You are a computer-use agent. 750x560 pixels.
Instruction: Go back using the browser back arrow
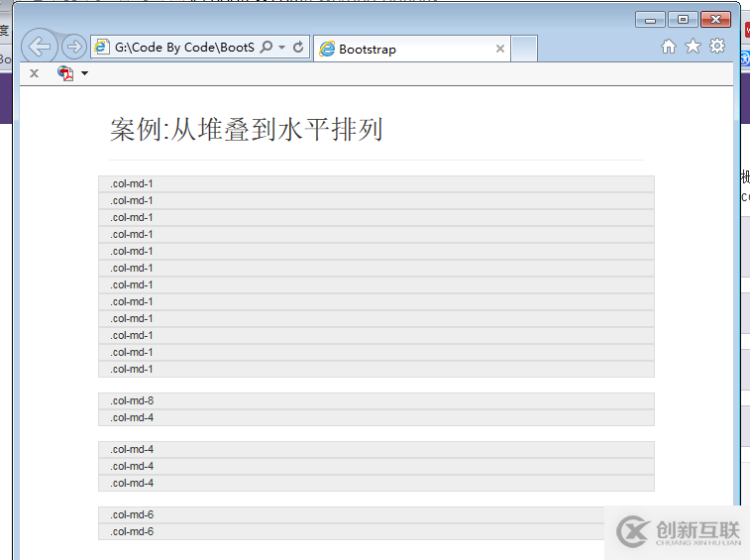coord(40,47)
